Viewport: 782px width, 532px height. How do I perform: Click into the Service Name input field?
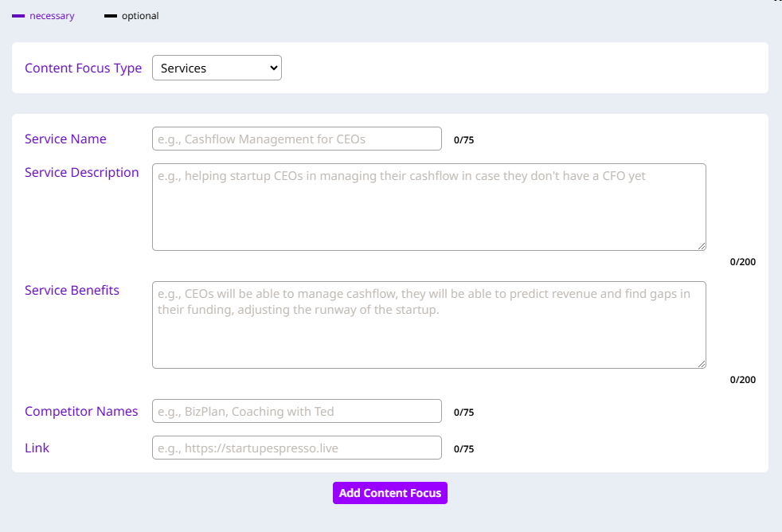click(x=296, y=139)
